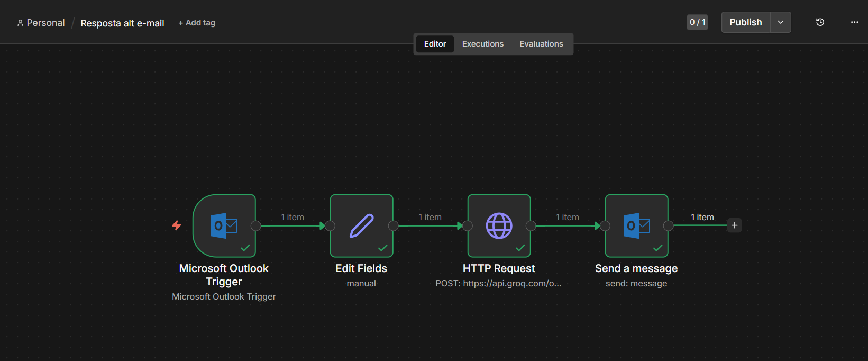The image size is (868, 361).
Task: Select the Editor tab
Action: (x=435, y=44)
